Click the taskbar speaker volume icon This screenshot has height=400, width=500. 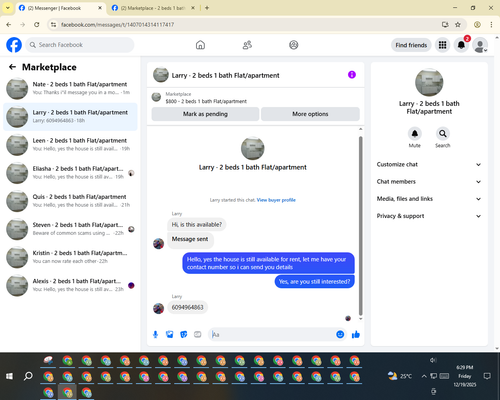[x=433, y=360]
